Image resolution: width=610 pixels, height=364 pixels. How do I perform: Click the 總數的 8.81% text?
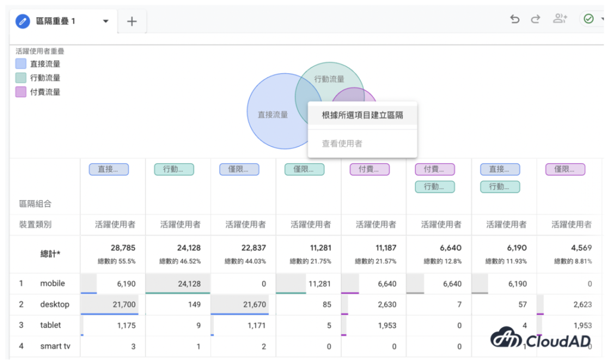point(573,262)
